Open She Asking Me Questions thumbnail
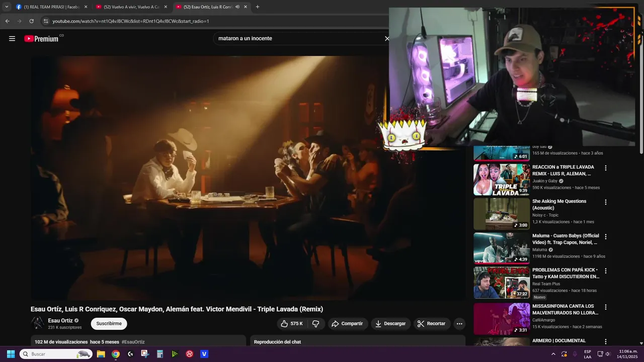644x362 pixels. click(x=502, y=214)
